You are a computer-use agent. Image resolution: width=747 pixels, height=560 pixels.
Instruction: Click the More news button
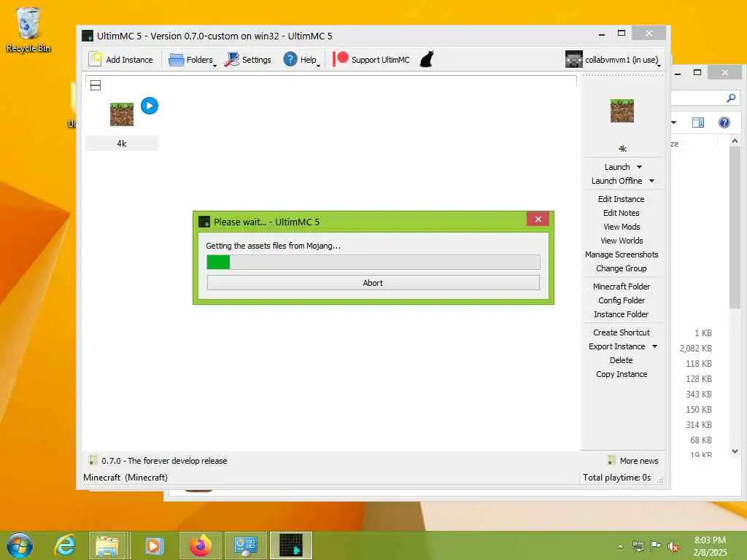coord(634,461)
